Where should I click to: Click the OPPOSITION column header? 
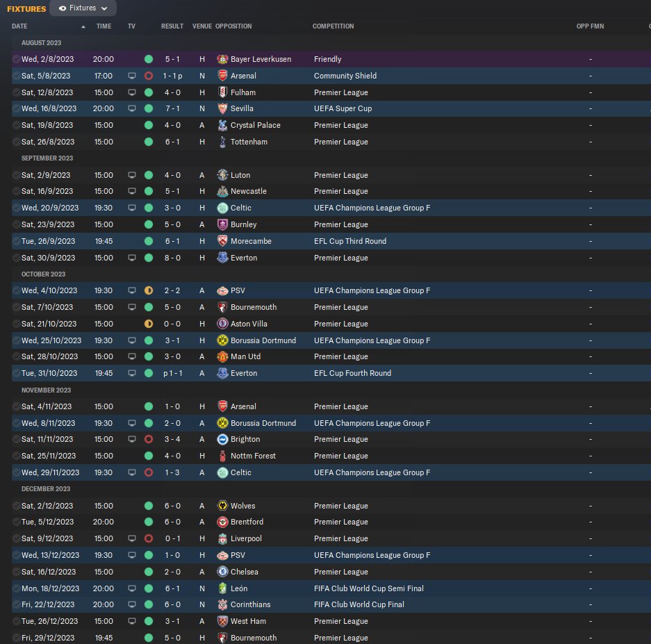(x=233, y=26)
